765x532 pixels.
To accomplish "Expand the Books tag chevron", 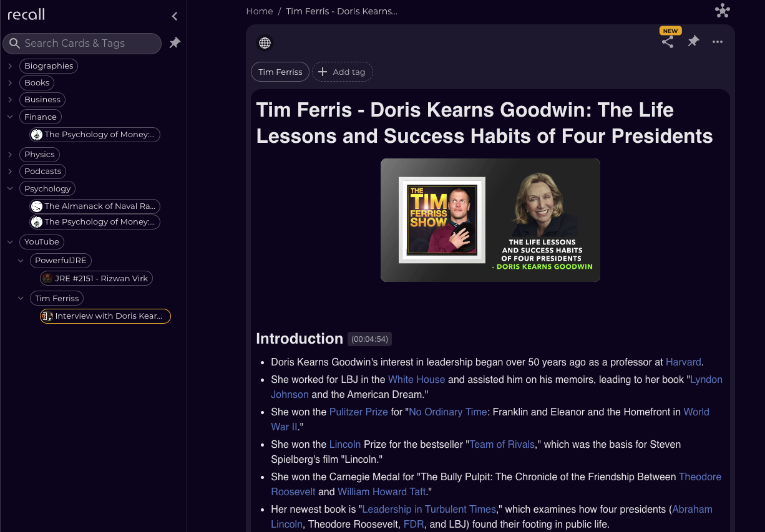I will pyautogui.click(x=10, y=82).
